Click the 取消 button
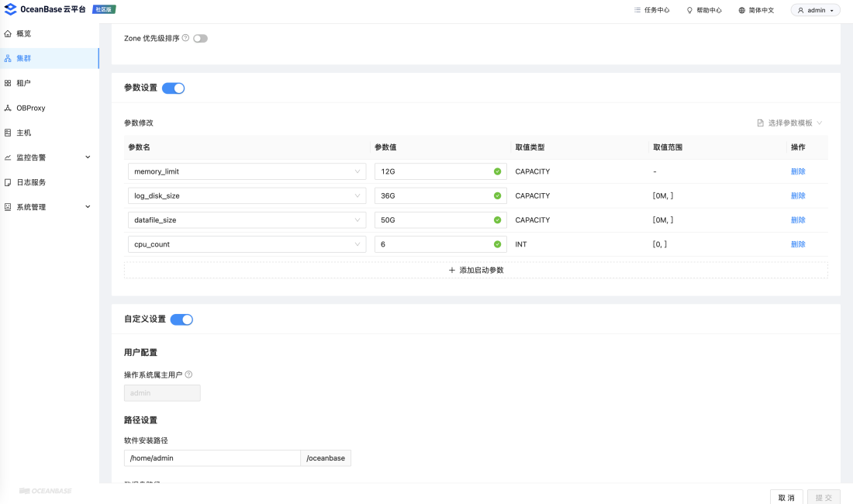This screenshot has height=504, width=853. tap(786, 498)
